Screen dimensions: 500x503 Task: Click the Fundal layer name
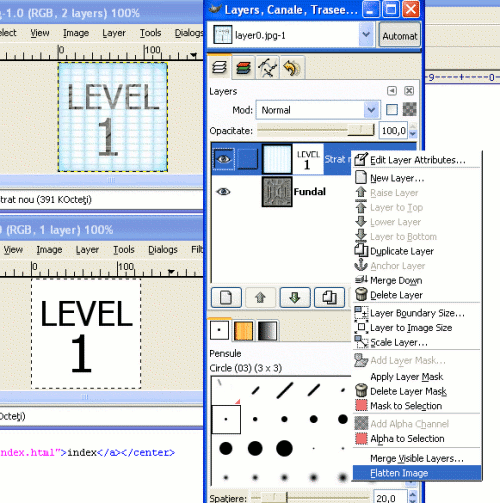(x=309, y=191)
